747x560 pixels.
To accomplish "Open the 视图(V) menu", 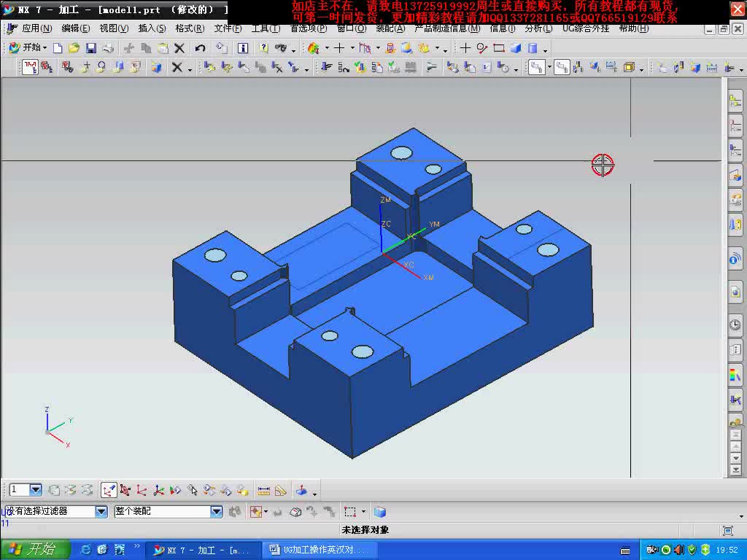I will click(x=114, y=28).
